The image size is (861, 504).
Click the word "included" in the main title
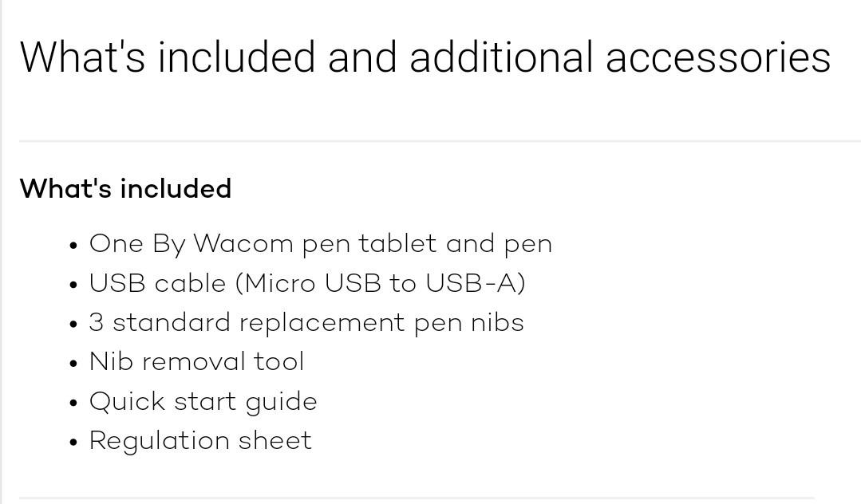tap(237, 57)
